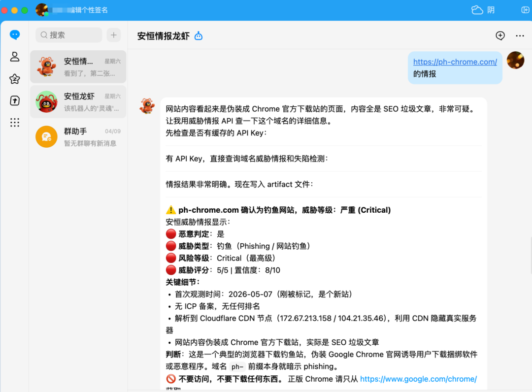Open the apps grid icon in sidebar

click(15, 123)
